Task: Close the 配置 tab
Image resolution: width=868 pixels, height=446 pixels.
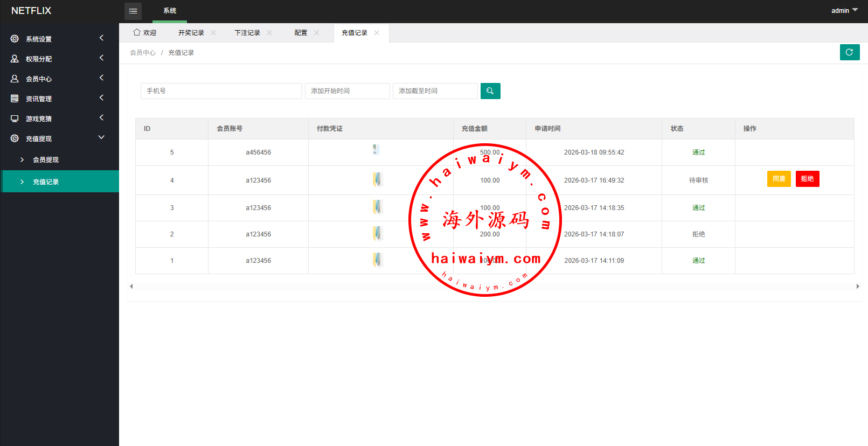Action: pos(316,33)
